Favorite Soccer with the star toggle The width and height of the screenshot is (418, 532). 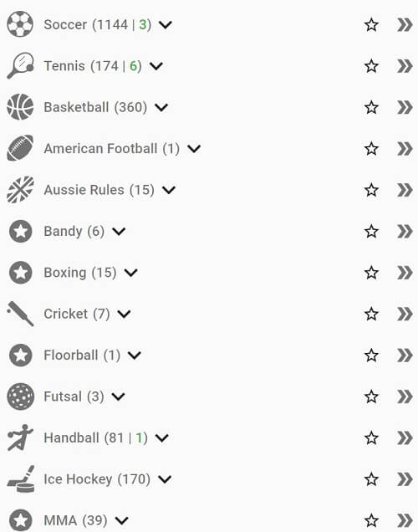coord(371,25)
